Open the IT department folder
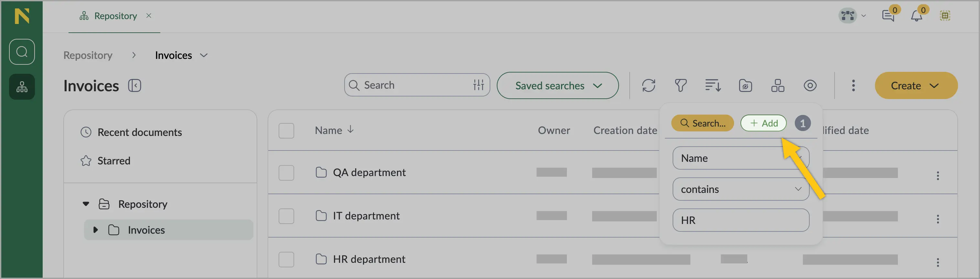The height and width of the screenshot is (279, 980). click(x=366, y=216)
